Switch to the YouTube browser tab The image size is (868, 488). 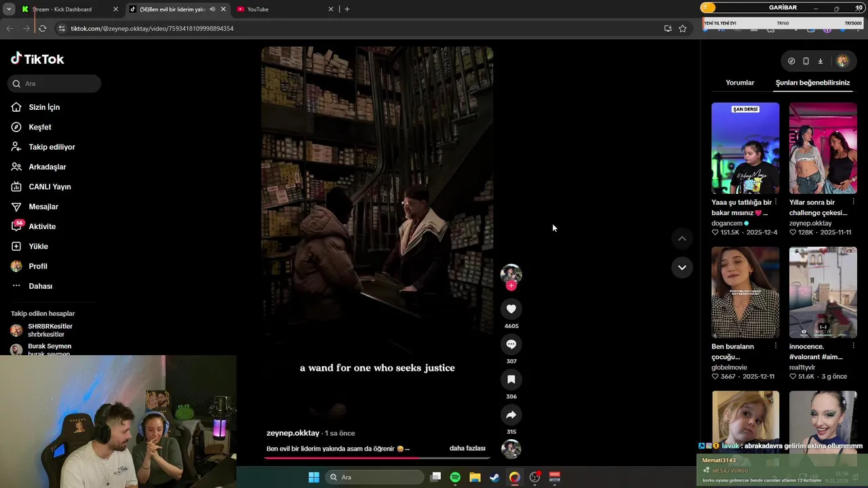pyautogui.click(x=285, y=9)
